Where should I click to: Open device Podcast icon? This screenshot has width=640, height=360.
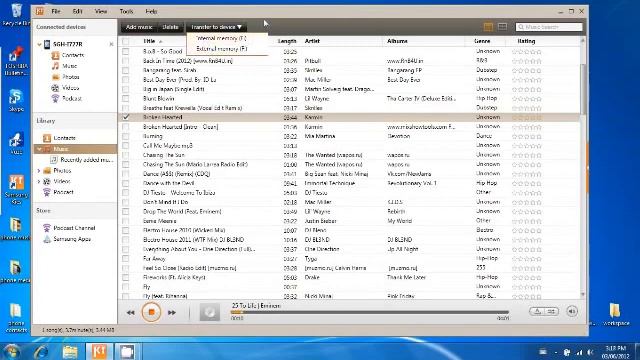point(55,98)
